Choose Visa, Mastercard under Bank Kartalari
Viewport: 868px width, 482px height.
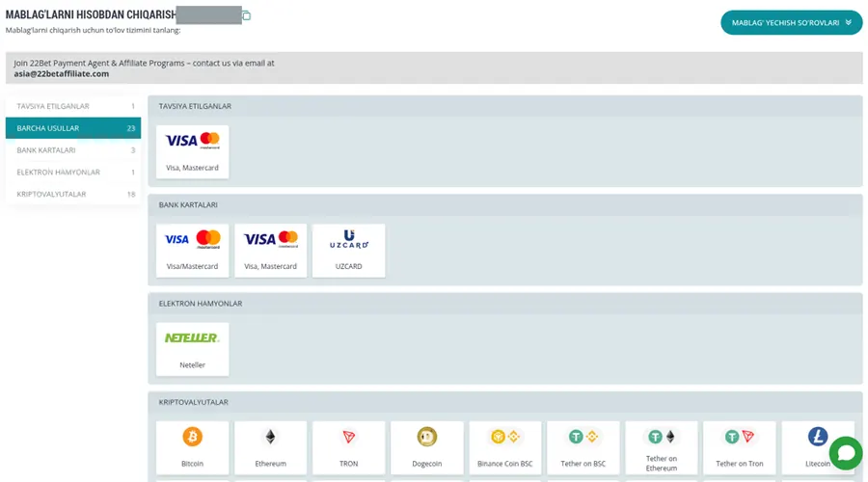click(271, 250)
